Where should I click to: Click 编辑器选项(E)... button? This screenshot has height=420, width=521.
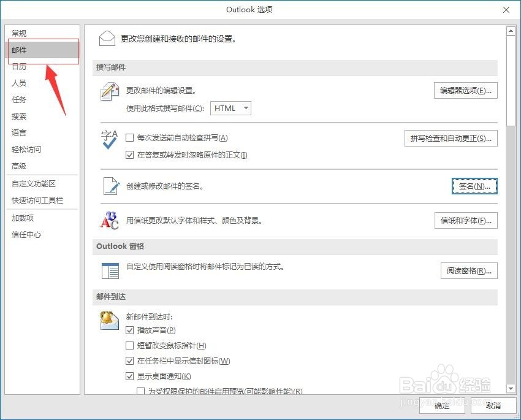tap(465, 90)
